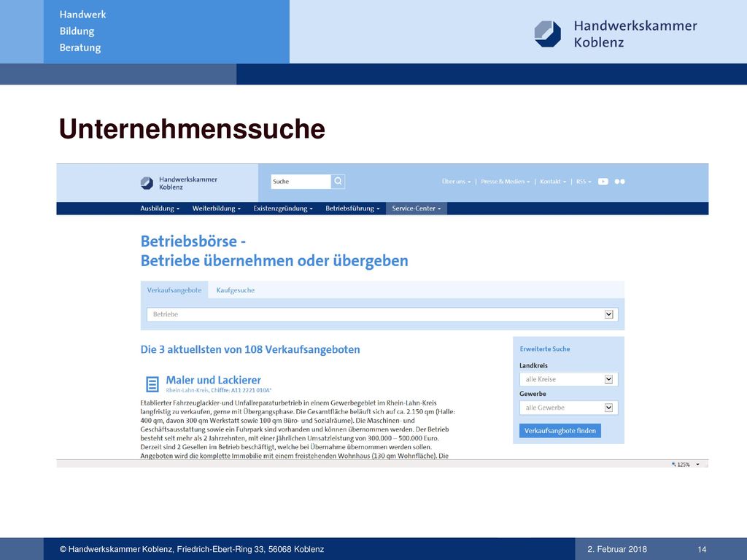Open the Betriebe dropdown
Viewport: 747px width, 560px height.
pyautogui.click(x=382, y=314)
